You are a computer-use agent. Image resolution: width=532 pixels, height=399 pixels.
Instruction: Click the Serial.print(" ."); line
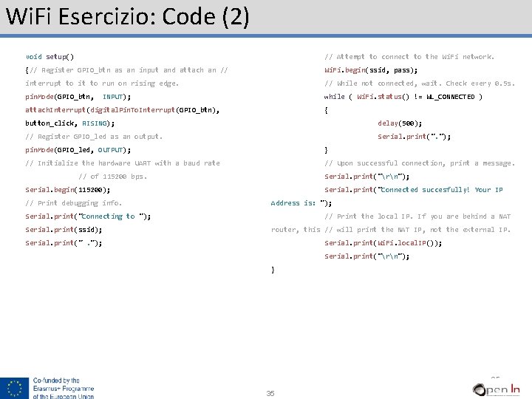pos(64,243)
